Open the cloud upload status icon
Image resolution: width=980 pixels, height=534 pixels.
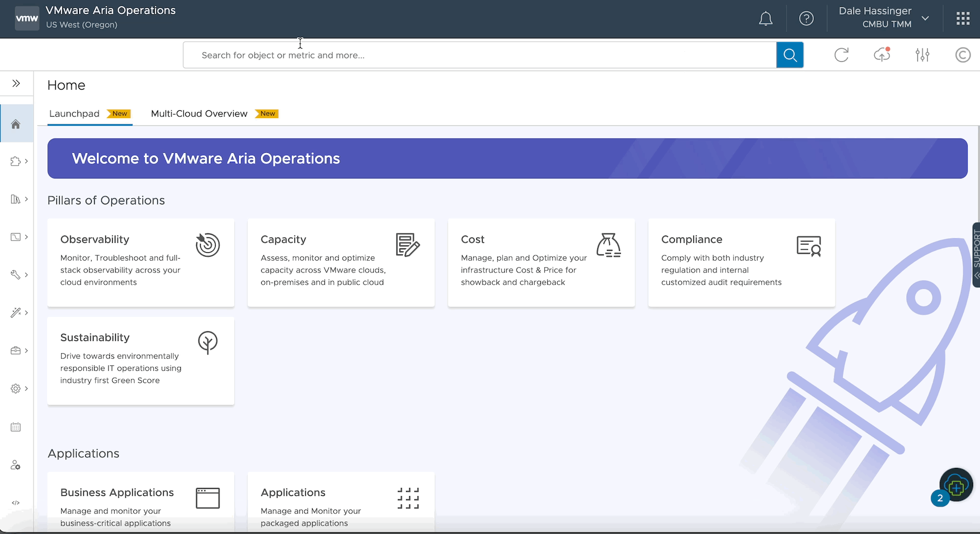click(882, 55)
